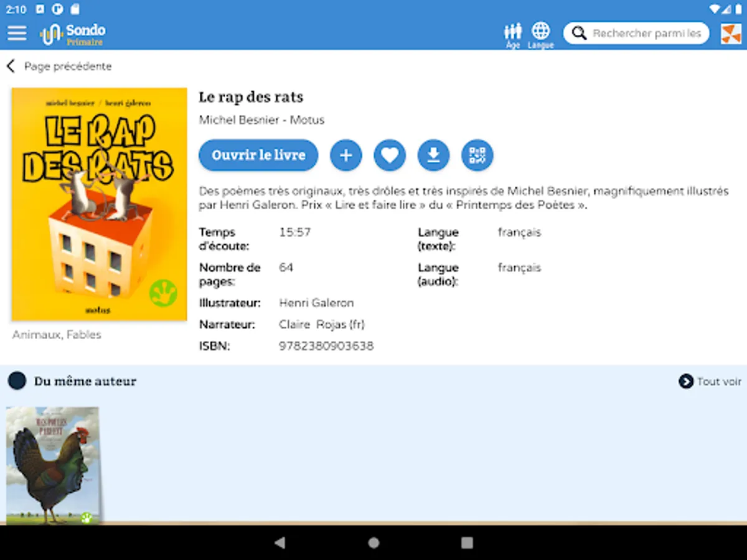This screenshot has width=747, height=560.
Task: Click author 'Michel Besnier - Motus'
Action: [x=261, y=120]
